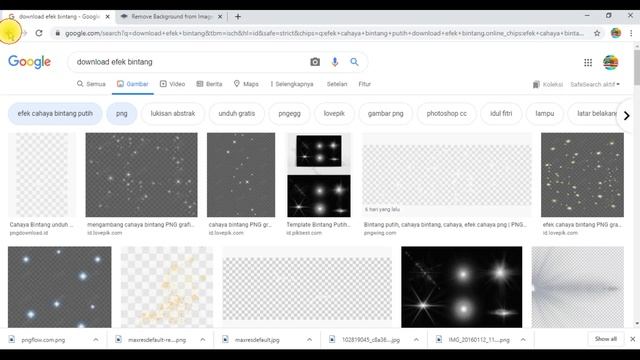Apply the lampu filter chip
640x360 pixels.
(544, 113)
